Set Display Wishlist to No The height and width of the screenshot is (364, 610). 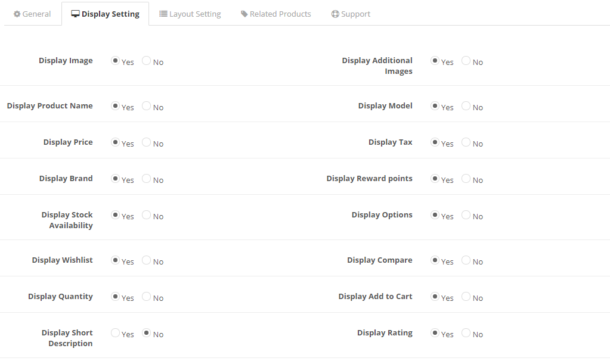(x=146, y=260)
